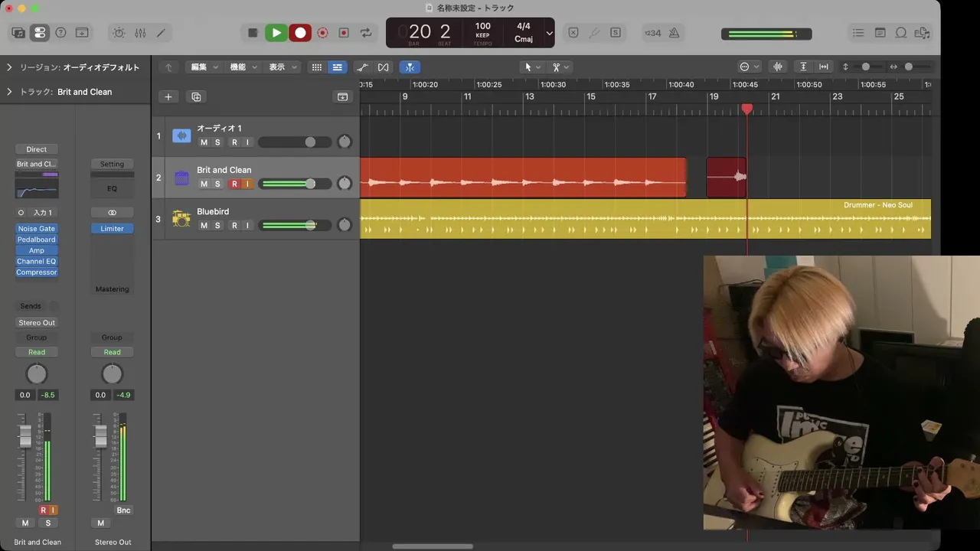Switch to grid edit view icon

[316, 67]
